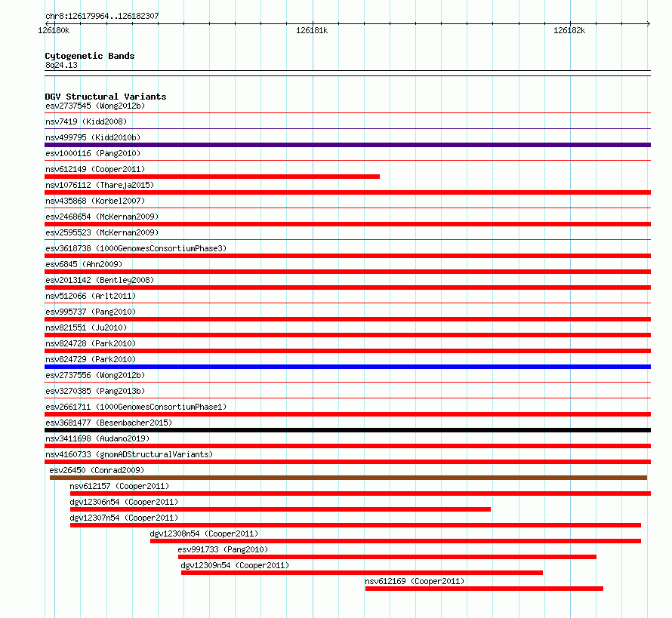
Task: Click the 126182k ruler tick label
Action: pos(569,30)
